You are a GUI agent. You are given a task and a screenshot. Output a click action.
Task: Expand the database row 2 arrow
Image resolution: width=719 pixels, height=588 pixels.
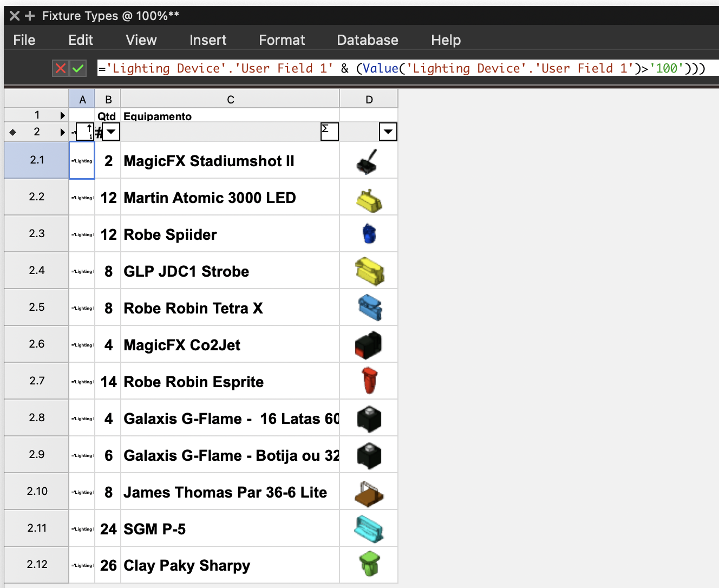[x=62, y=132]
